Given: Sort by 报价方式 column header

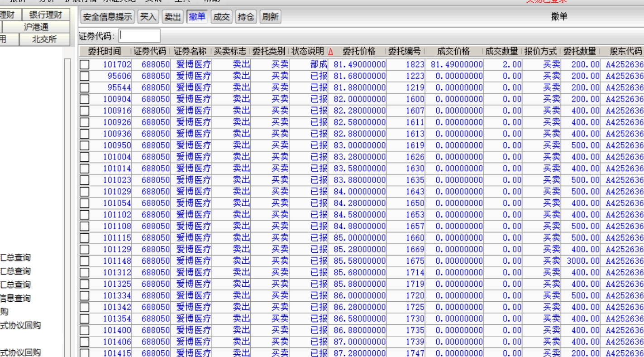Looking at the screenshot, I should point(541,52).
